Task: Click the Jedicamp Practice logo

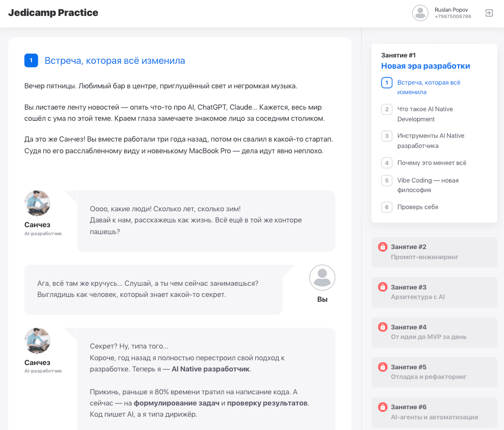Action: pos(53,13)
